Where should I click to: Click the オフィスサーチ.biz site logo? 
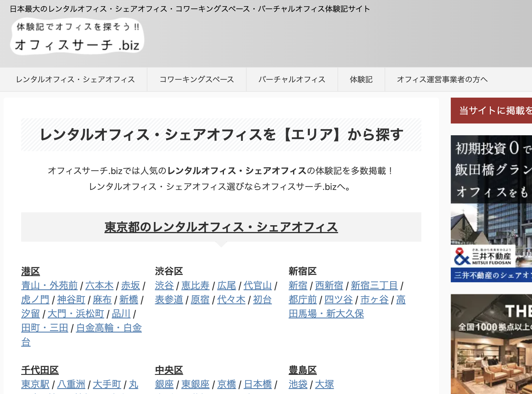pyautogui.click(x=77, y=37)
